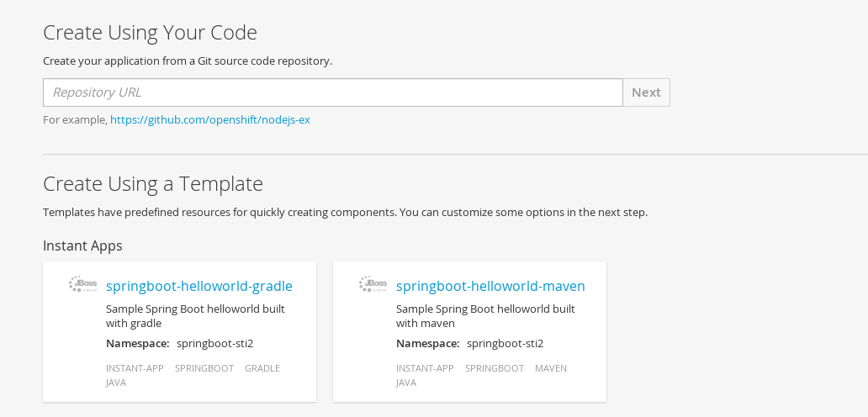Click the maven template description text
868x417 pixels.
(x=485, y=315)
